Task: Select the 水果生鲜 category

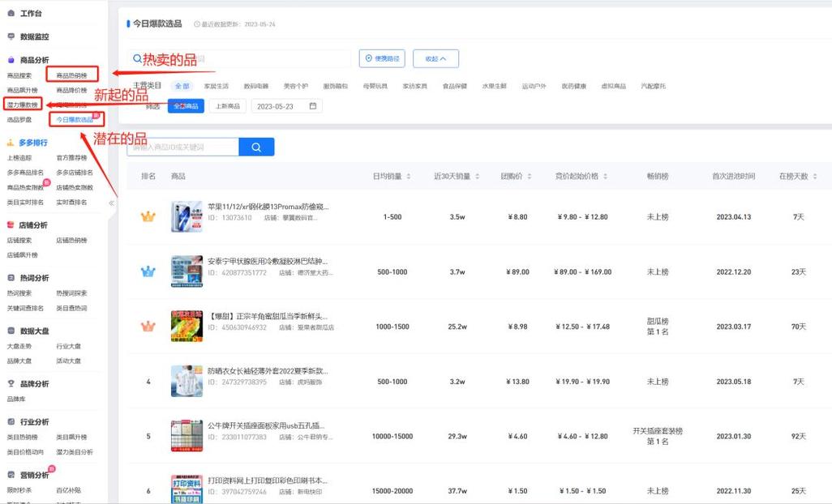Action: pyautogui.click(x=494, y=86)
